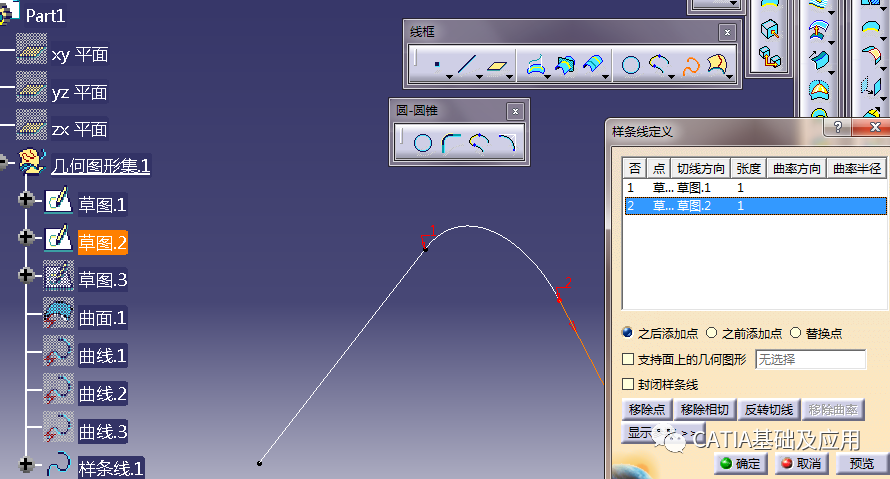Screen dimensions: 890x479
Task: Open the Projection tool dropdown arrow in 线框
Action: [x=548, y=77]
